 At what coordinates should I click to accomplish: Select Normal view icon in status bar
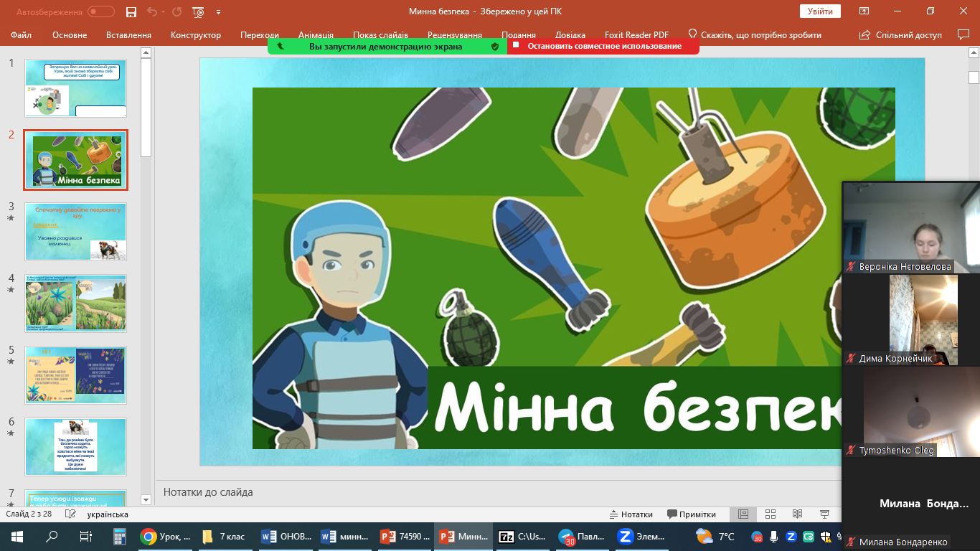[743, 514]
